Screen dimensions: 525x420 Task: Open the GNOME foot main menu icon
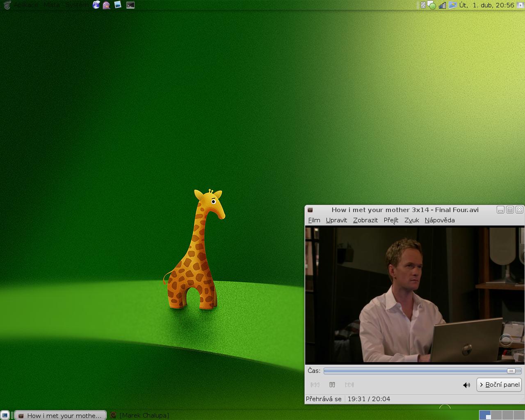tap(7, 5)
